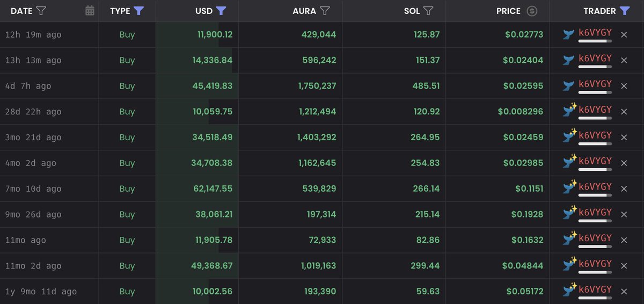The width and height of the screenshot is (644, 304).
Task: Click the whale icon in the 13h 13m ago row
Action: (568, 60)
